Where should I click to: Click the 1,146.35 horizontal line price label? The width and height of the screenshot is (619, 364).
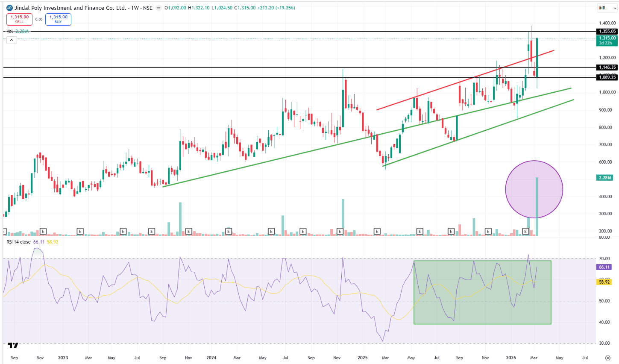[607, 67]
